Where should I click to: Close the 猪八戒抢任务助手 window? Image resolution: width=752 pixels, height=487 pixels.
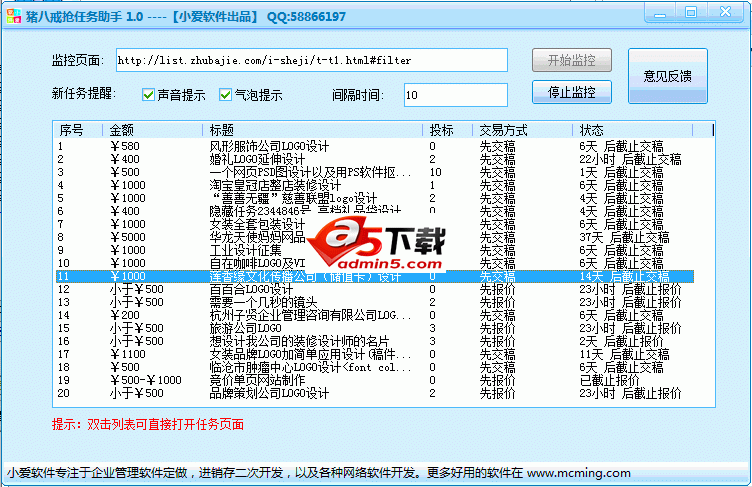pos(726,12)
